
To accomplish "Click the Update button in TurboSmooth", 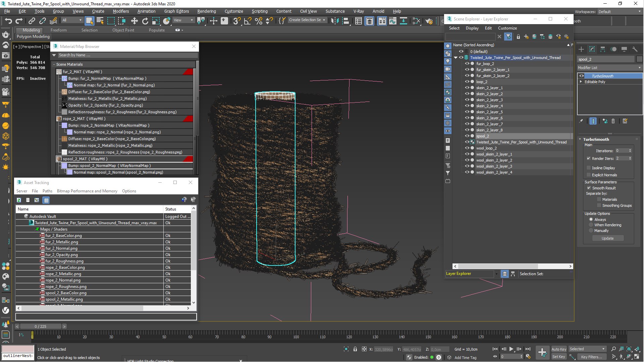I will (x=607, y=238).
